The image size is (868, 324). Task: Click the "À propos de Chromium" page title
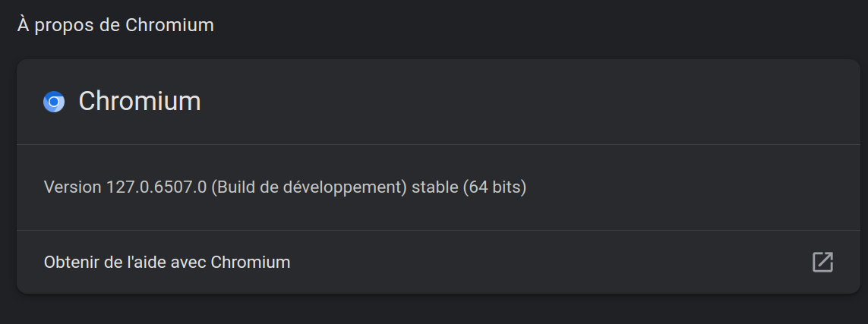(x=115, y=26)
